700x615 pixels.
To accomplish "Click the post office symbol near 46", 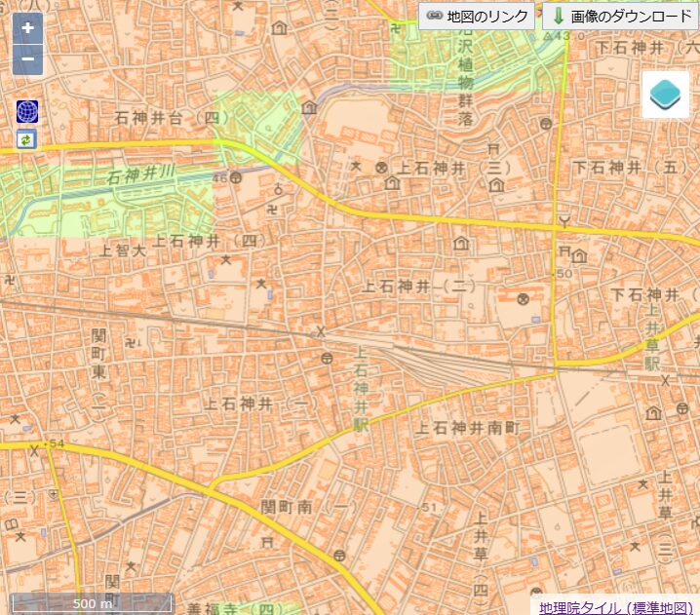I will click(234, 178).
